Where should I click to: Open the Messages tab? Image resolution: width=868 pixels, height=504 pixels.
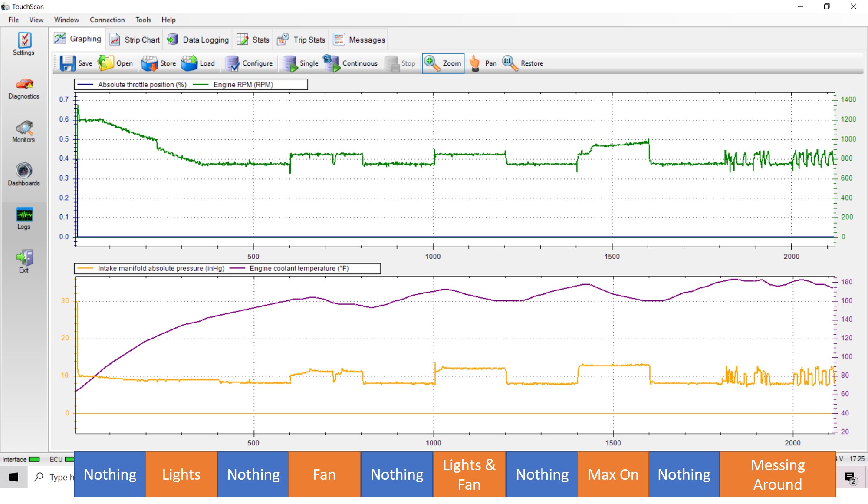(x=359, y=40)
